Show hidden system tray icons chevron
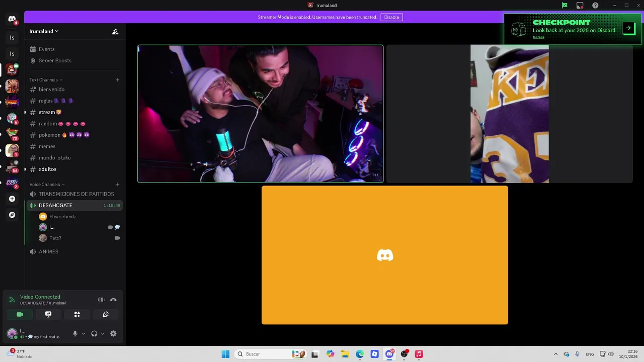Screen dimensions: 644x362 click(555, 354)
